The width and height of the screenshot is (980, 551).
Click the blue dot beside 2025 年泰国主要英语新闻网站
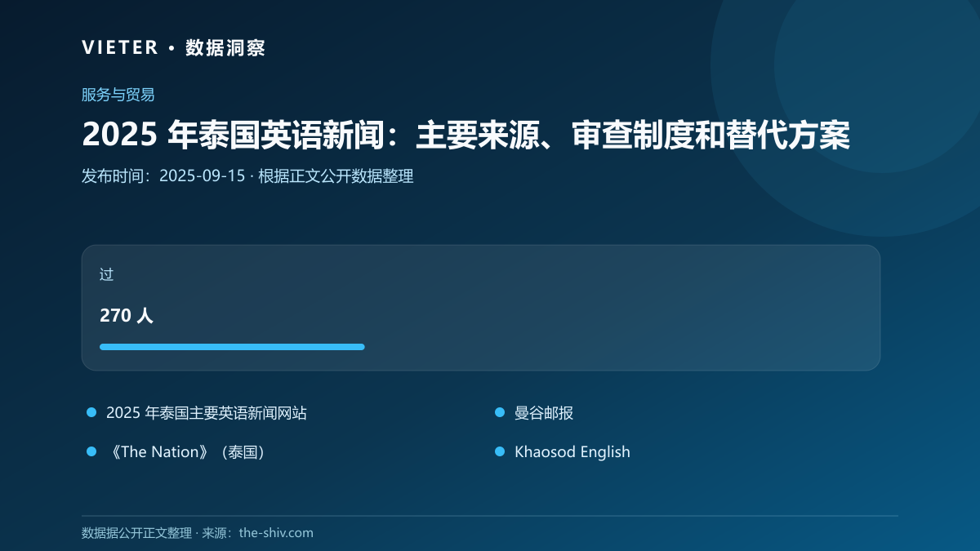pos(91,413)
